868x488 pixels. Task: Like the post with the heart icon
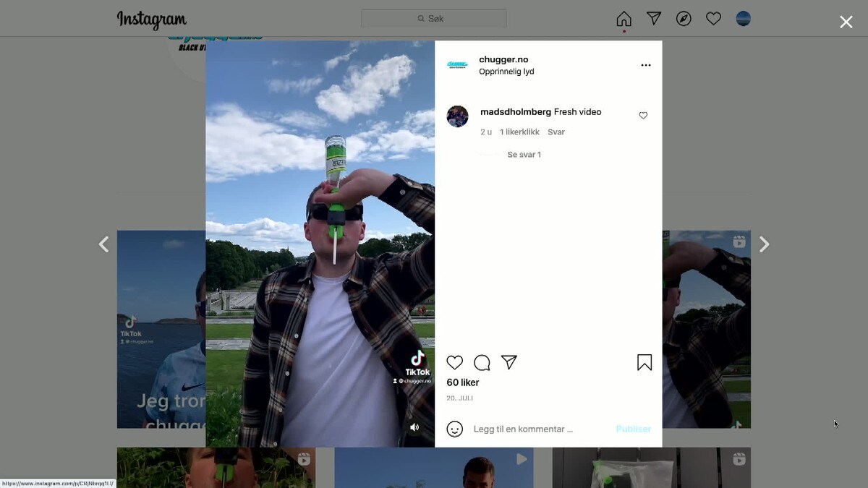pyautogui.click(x=454, y=363)
